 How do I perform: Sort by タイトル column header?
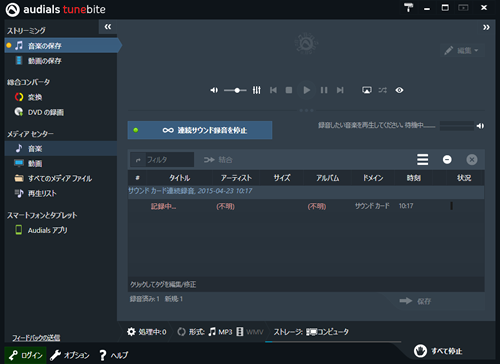[180, 178]
